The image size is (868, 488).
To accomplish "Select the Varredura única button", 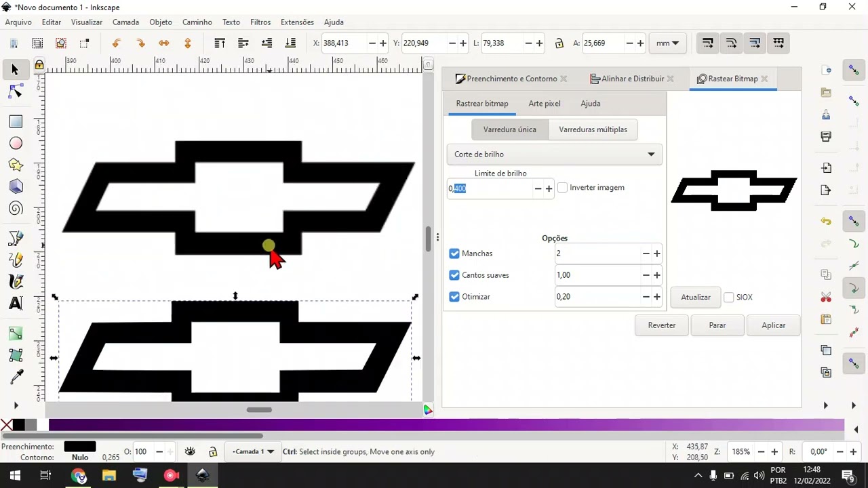I will (510, 129).
